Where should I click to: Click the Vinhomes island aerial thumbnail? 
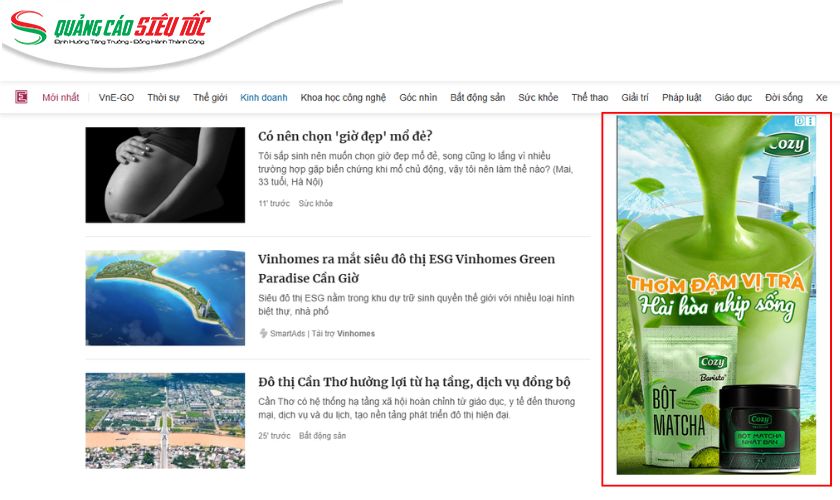pos(165,297)
